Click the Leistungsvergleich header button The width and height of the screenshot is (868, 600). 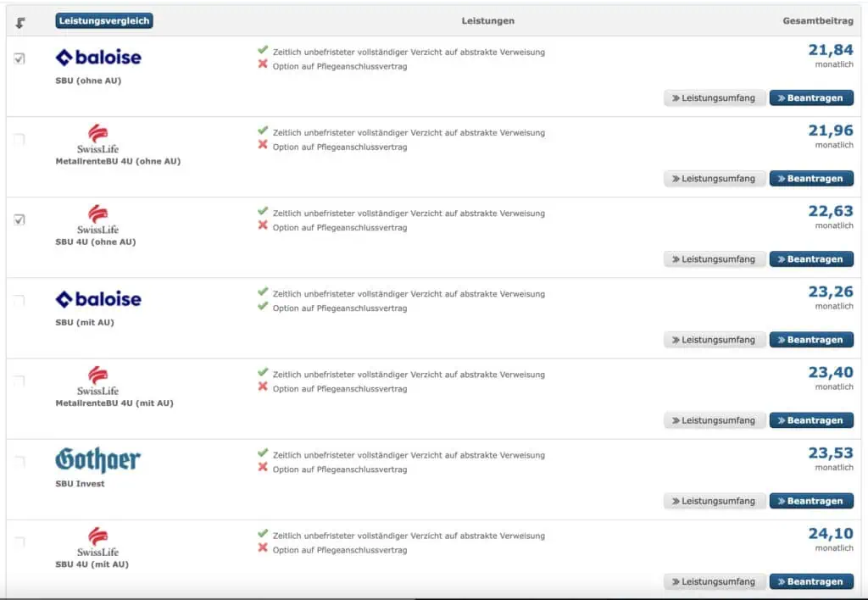coord(104,21)
